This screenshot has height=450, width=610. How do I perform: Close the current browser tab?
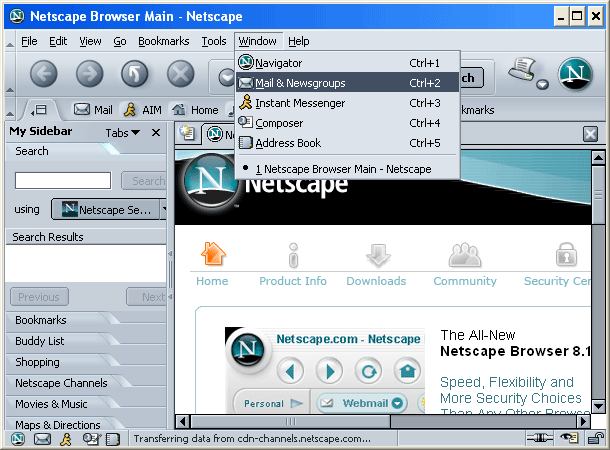tap(591, 134)
